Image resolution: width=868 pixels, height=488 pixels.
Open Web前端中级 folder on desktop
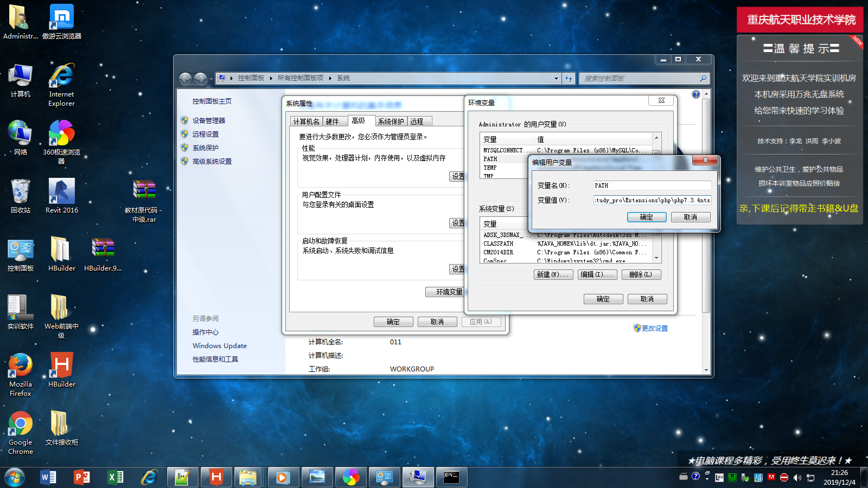point(62,317)
